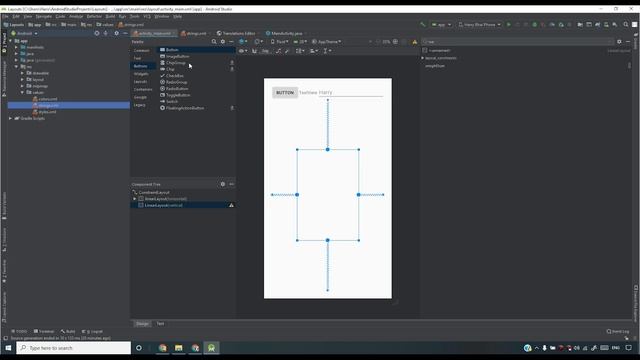This screenshot has height=360, width=640.
Task: Expand layout_constraints attribute group
Action: pyautogui.click(x=423, y=58)
